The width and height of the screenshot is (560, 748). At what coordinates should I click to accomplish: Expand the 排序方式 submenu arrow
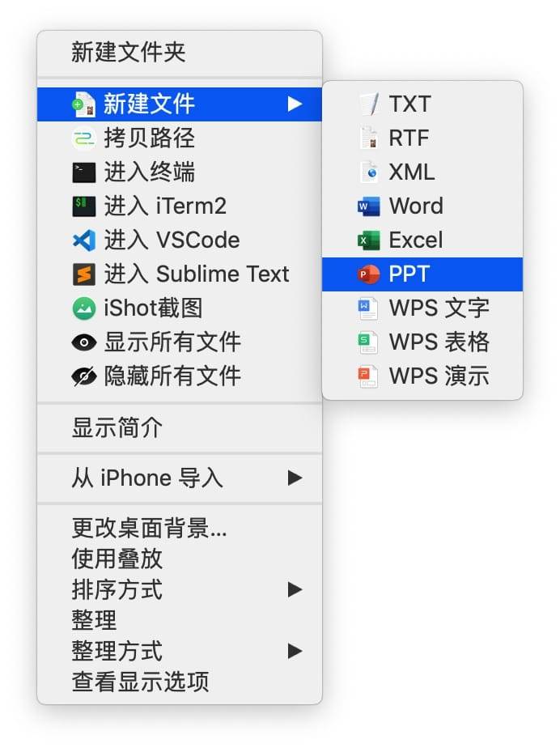coord(295,590)
